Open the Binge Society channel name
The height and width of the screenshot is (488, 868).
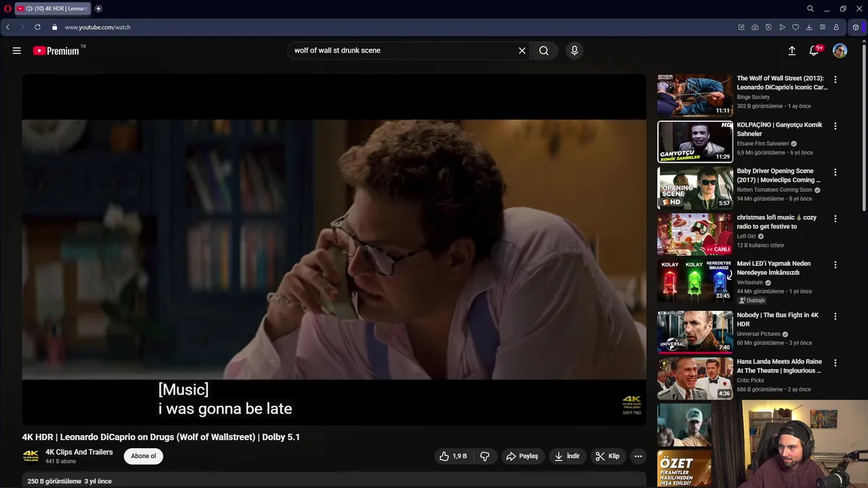tap(753, 97)
